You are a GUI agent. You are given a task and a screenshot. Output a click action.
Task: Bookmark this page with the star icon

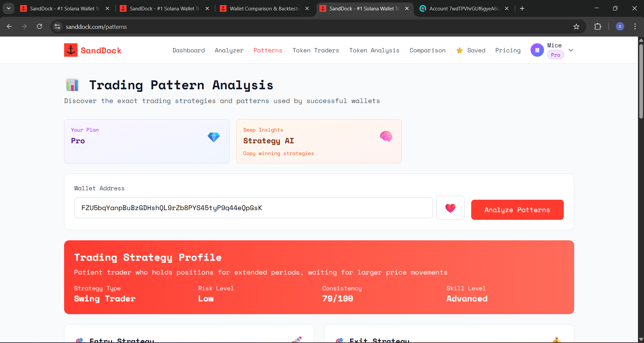[576, 27]
